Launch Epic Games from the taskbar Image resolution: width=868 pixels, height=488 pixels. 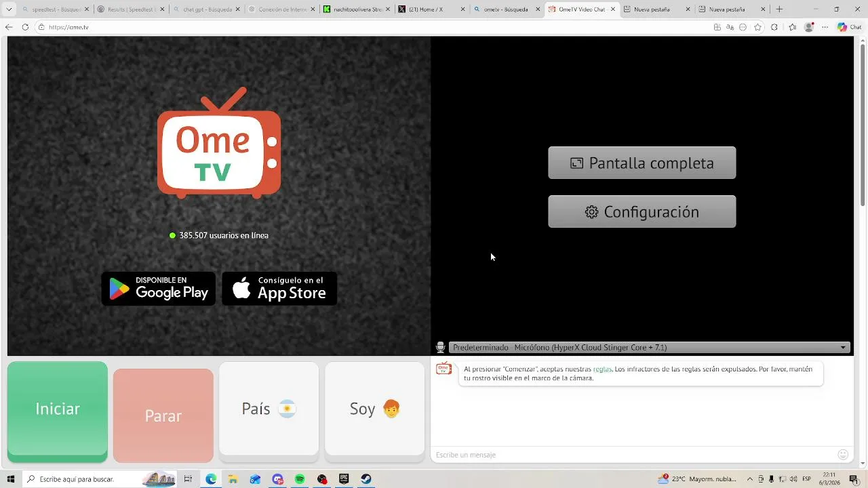click(344, 479)
